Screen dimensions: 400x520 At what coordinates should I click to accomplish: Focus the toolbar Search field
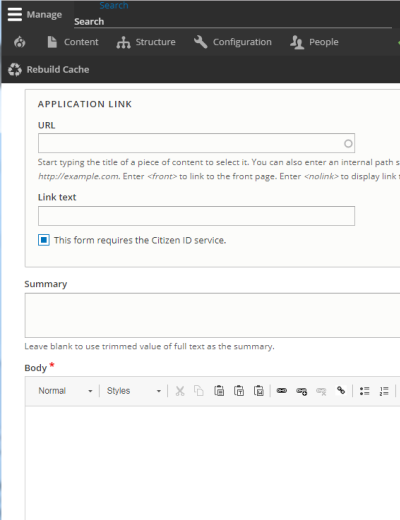coord(233,22)
